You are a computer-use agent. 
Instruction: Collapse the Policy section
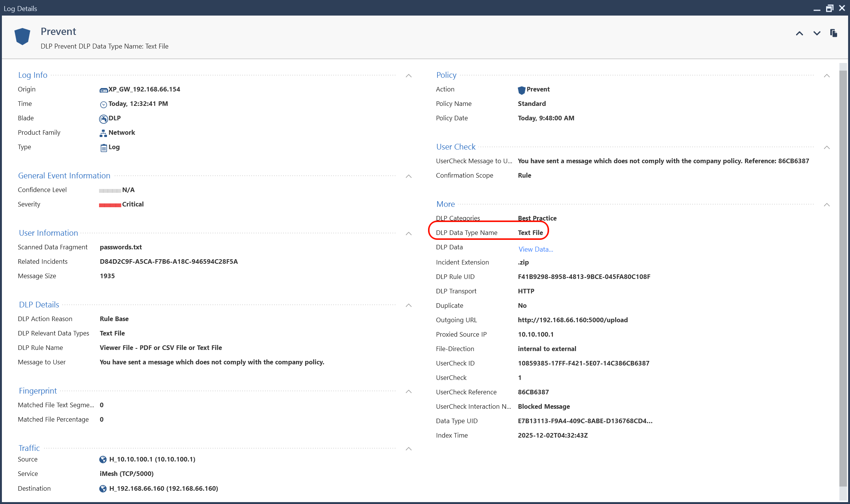[827, 76]
